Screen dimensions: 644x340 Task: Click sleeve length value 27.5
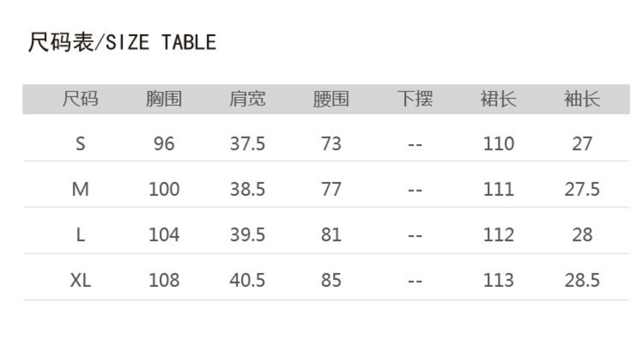[x=582, y=190]
